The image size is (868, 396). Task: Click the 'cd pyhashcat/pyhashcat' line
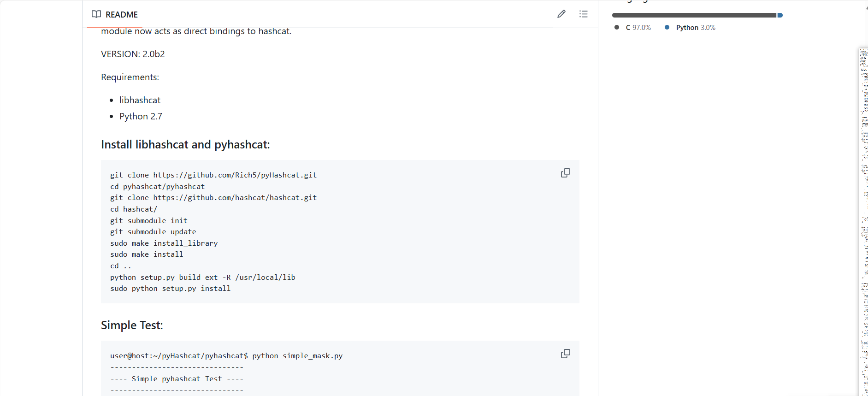click(157, 187)
